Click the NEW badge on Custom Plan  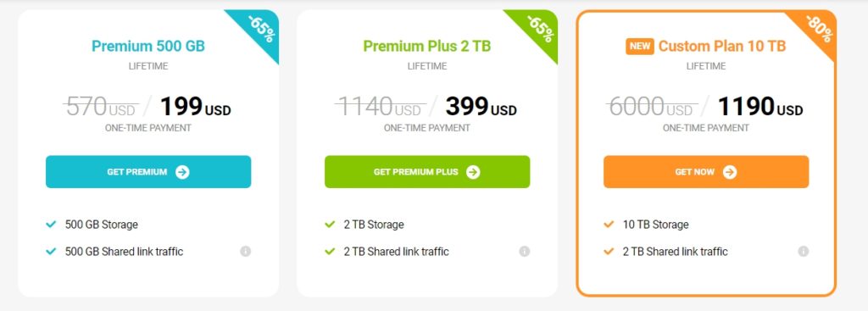tap(640, 47)
